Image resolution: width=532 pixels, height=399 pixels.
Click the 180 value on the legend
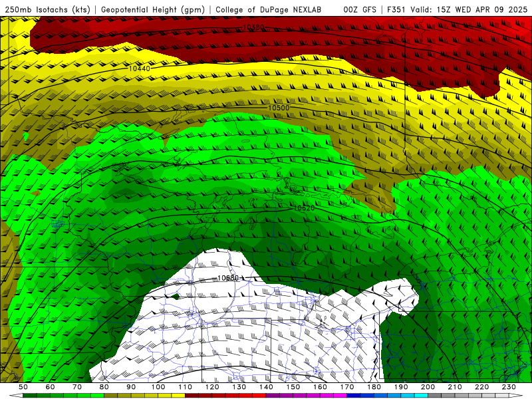[374, 387]
